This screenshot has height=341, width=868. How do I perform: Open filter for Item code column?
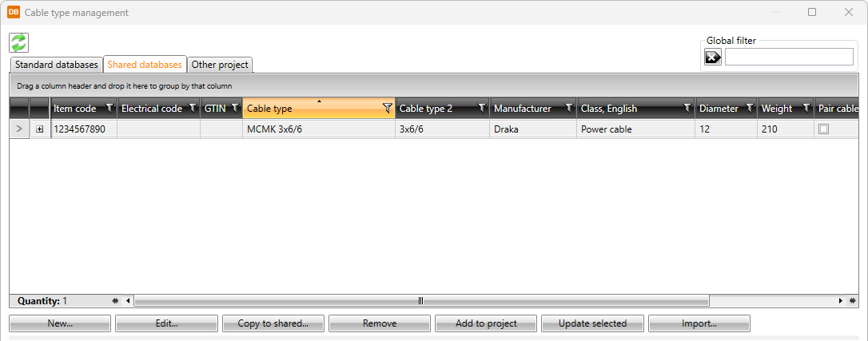click(109, 109)
